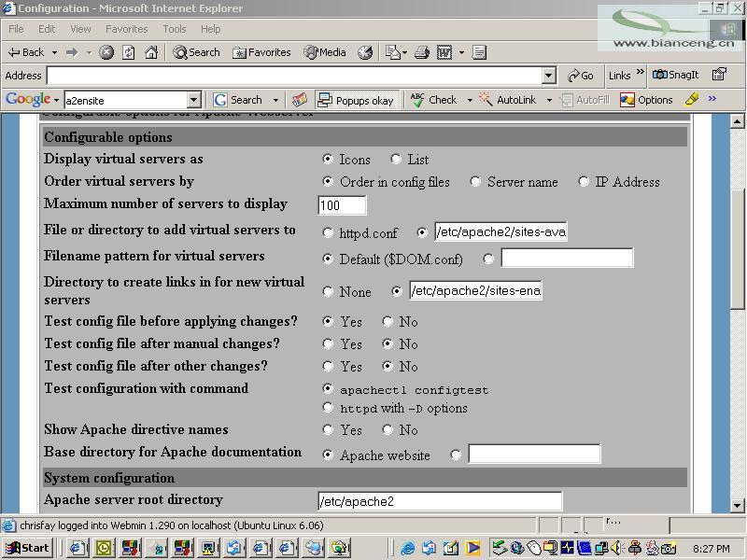Select the Icons display option
The height and width of the screenshot is (560, 747).
point(328,159)
